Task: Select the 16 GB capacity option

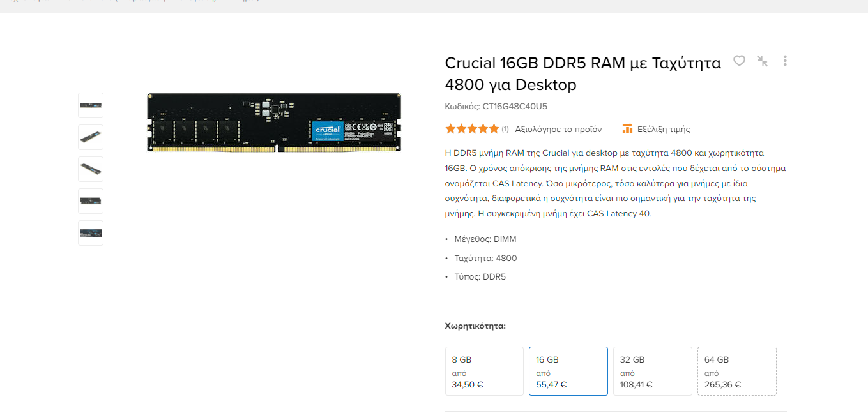Action: coord(568,371)
